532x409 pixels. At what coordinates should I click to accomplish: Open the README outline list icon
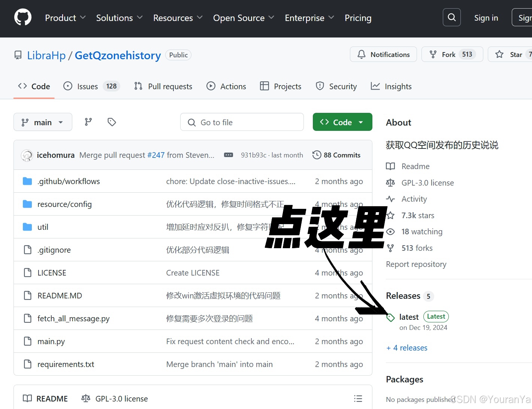pos(358,399)
